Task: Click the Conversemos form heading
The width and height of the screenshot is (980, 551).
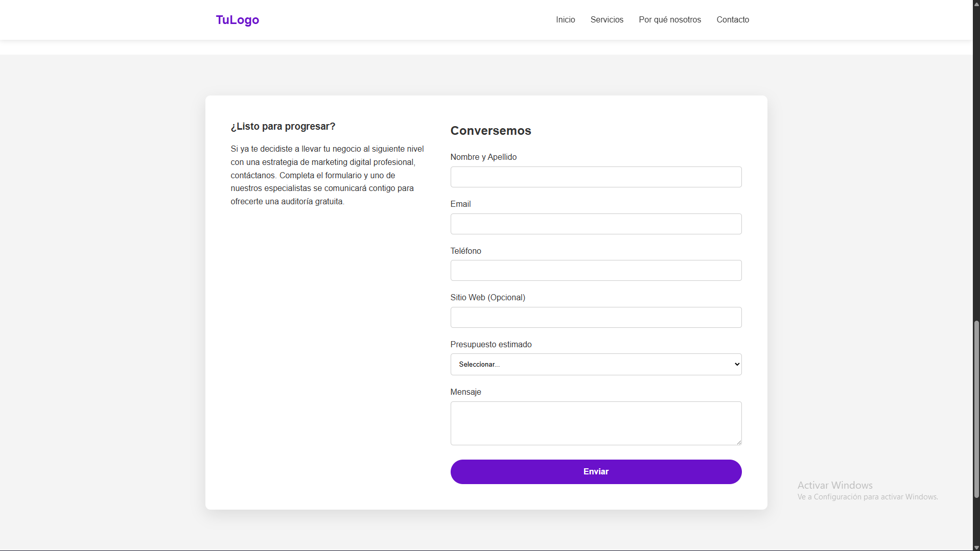Action: (x=491, y=131)
